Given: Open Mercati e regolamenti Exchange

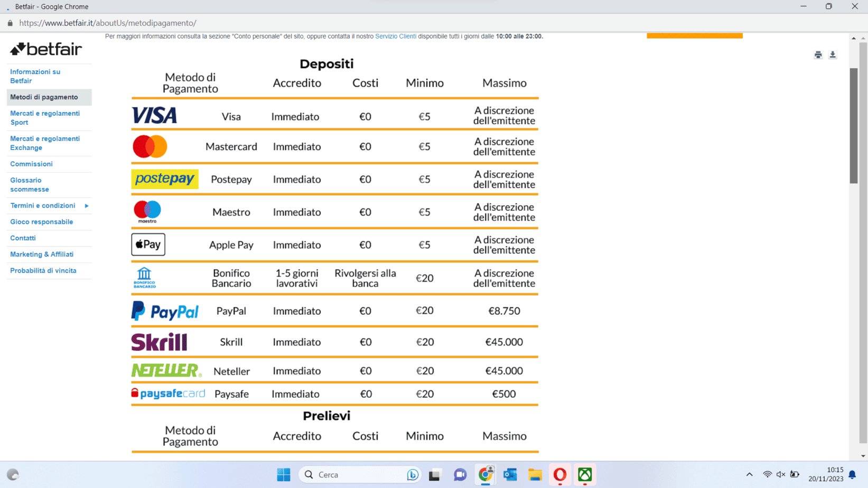Looking at the screenshot, I should pyautogui.click(x=45, y=143).
